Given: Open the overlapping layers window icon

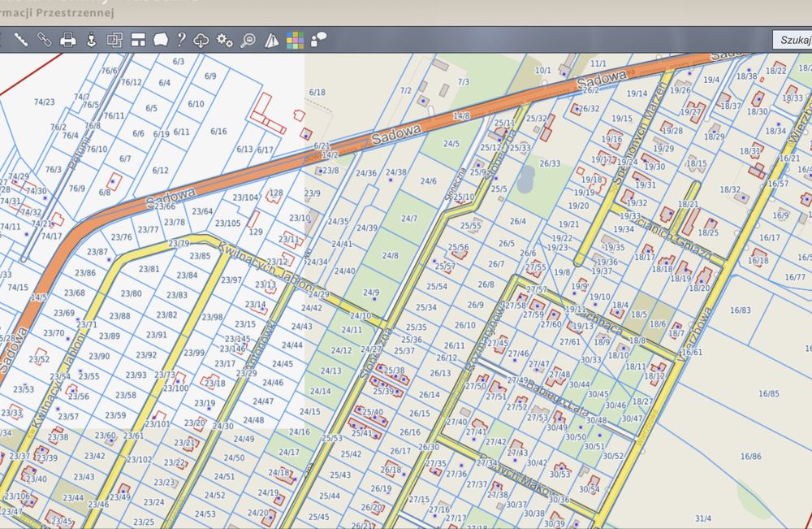Looking at the screenshot, I should coord(114,40).
